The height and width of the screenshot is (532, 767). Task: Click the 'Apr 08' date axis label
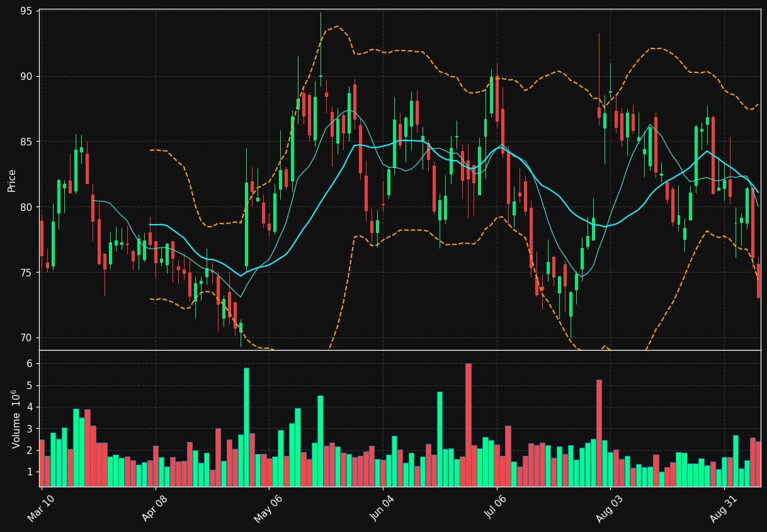[x=154, y=509]
